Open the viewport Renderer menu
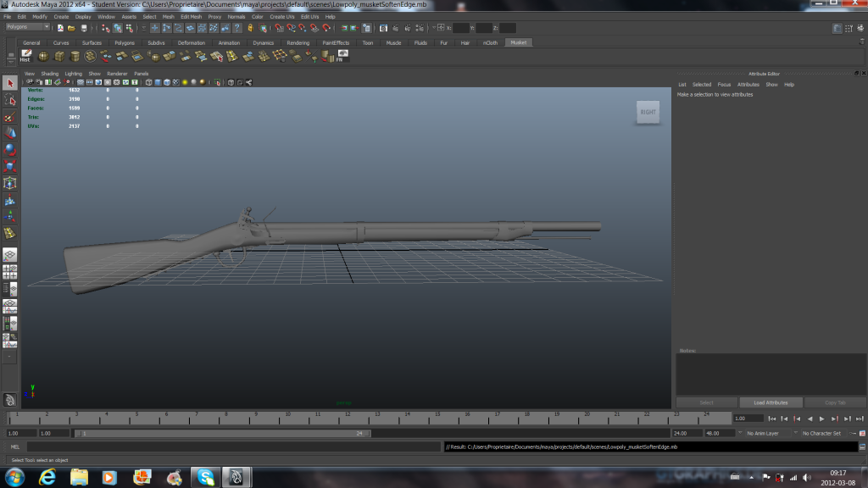Image resolution: width=868 pixels, height=488 pixels. 117,74
